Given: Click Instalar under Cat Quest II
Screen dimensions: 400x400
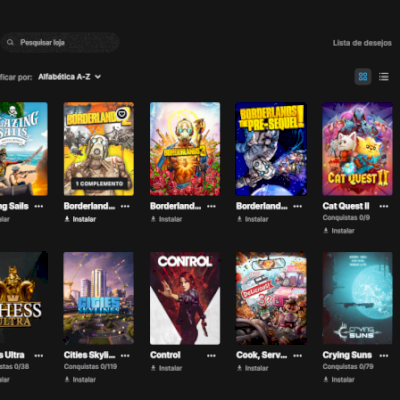Looking at the screenshot, I should pyautogui.click(x=339, y=231).
